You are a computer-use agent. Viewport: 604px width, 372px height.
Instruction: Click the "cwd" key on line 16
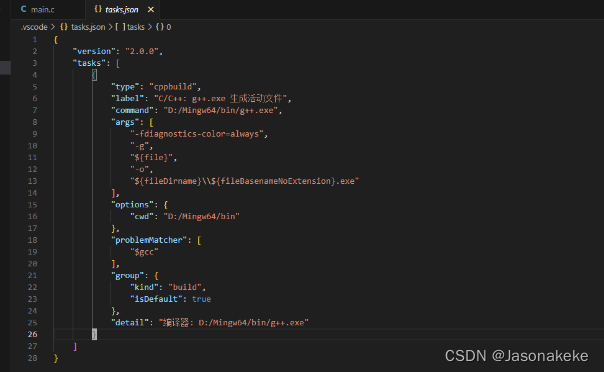pyautogui.click(x=142, y=216)
